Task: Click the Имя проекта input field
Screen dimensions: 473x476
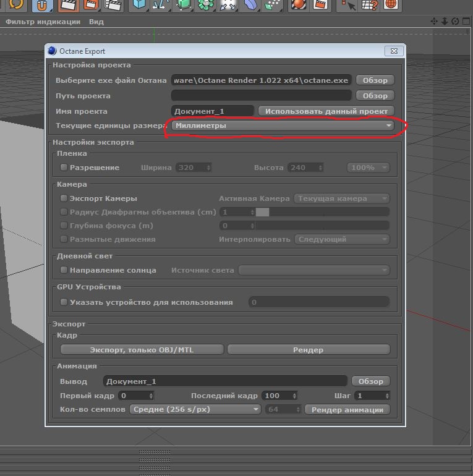Action: click(x=213, y=111)
